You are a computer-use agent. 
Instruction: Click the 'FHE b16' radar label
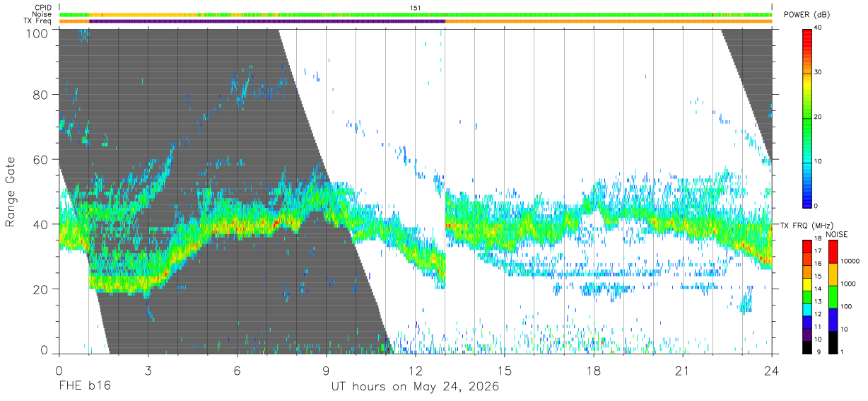(84, 387)
